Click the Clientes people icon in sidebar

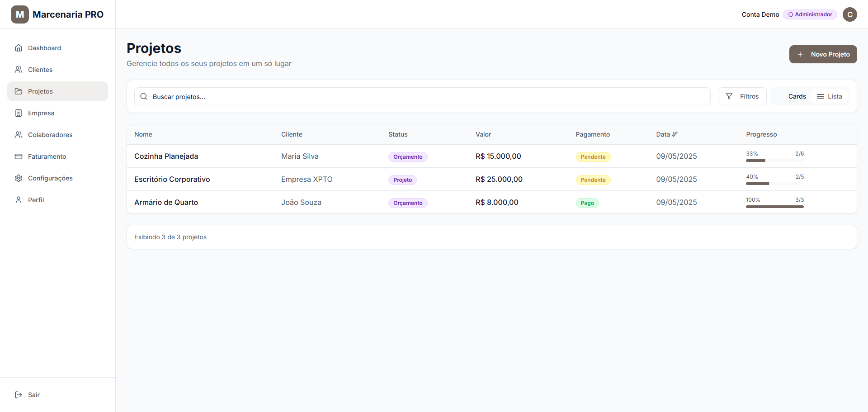click(19, 70)
